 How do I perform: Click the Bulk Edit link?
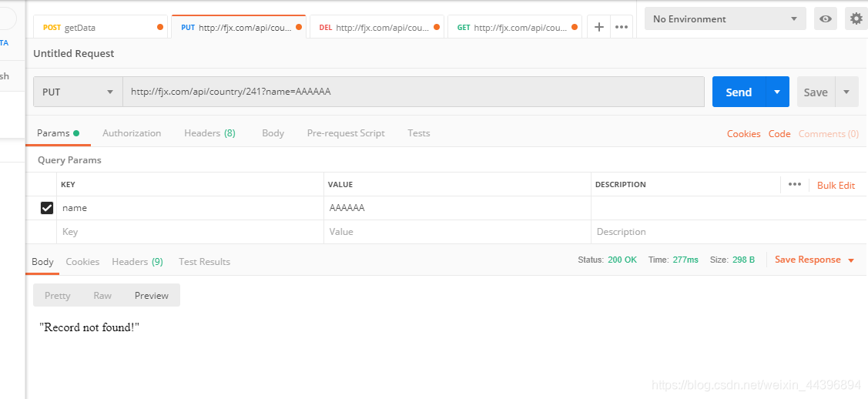point(836,186)
